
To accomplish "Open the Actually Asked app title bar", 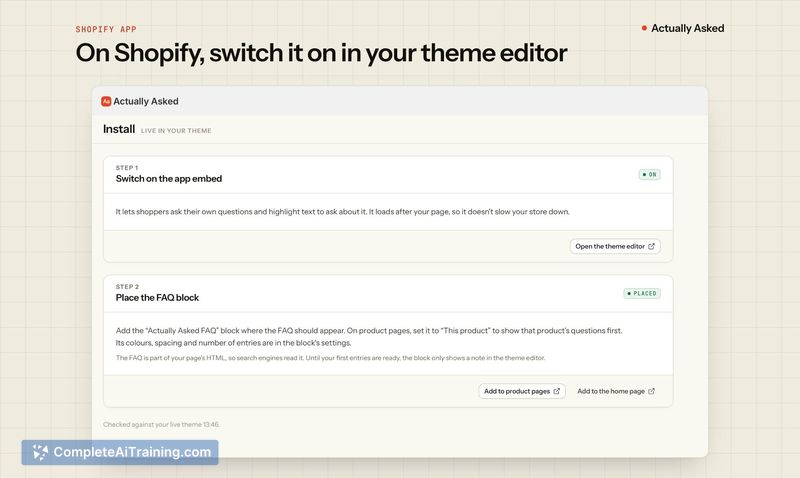I will pyautogui.click(x=399, y=101).
